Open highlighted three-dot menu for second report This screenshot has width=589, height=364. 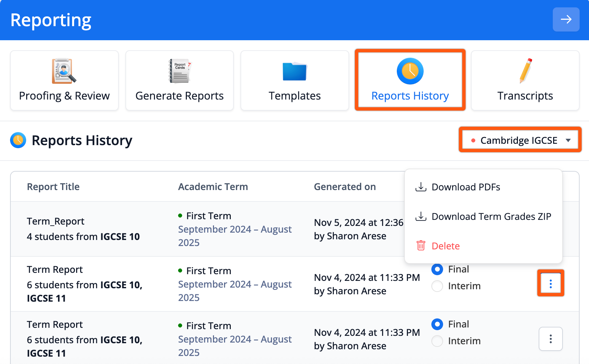click(x=550, y=284)
